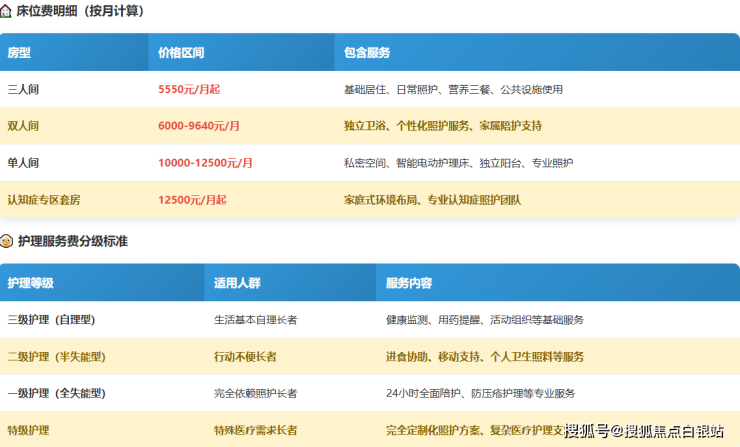The width and height of the screenshot is (740, 447).
Task: Select 二级护理（半失能型） care level
Action: (57, 357)
